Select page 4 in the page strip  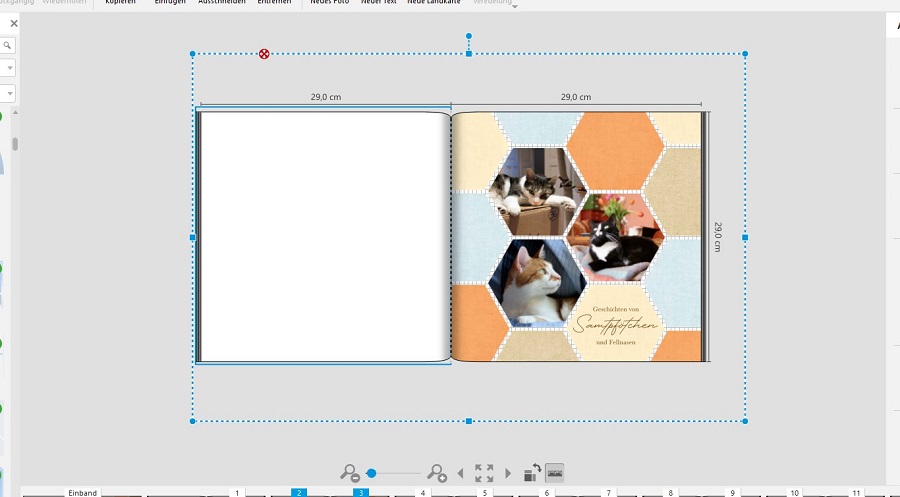422,492
